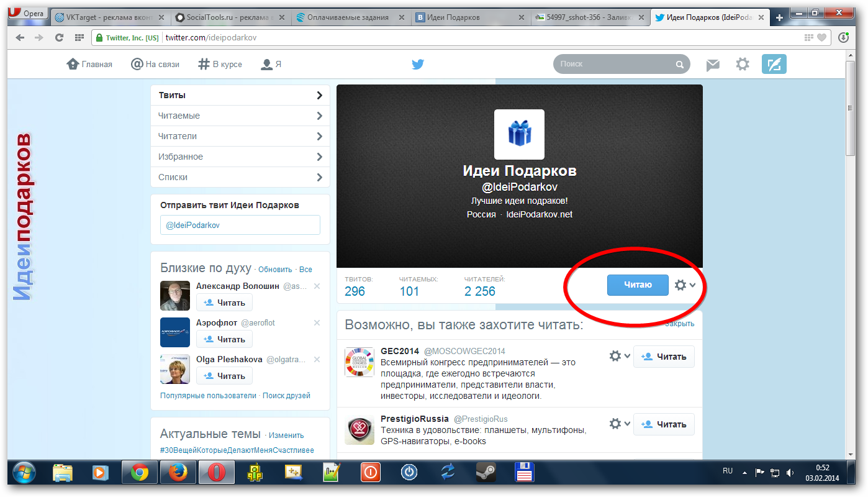Click Все link in Близкие по духу

[x=305, y=270]
